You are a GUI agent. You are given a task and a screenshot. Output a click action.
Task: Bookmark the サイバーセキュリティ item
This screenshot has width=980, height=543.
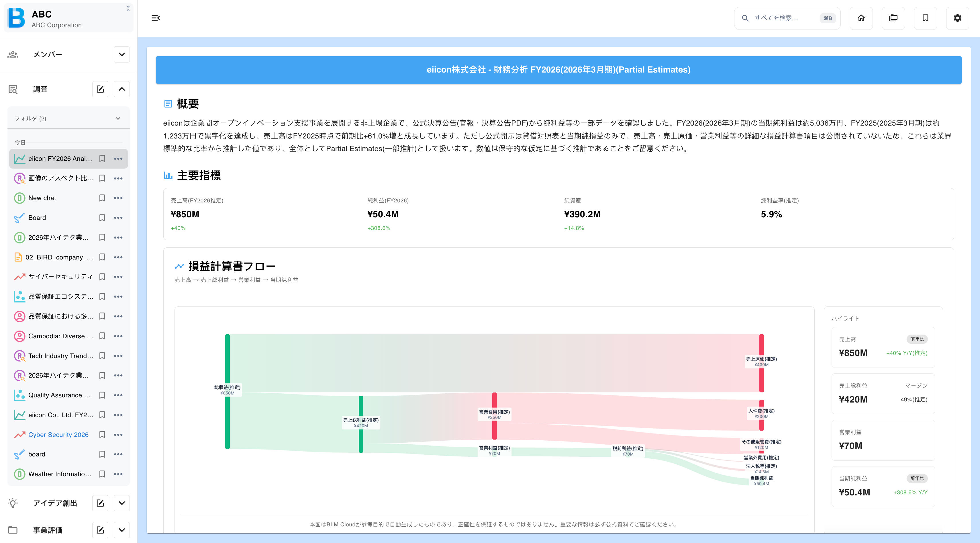(102, 277)
